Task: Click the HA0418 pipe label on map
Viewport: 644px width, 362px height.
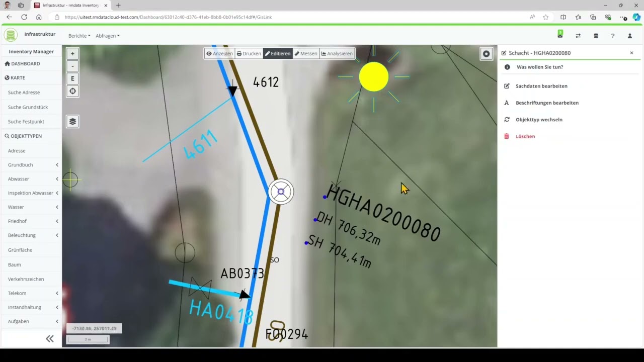Action: [x=221, y=311]
